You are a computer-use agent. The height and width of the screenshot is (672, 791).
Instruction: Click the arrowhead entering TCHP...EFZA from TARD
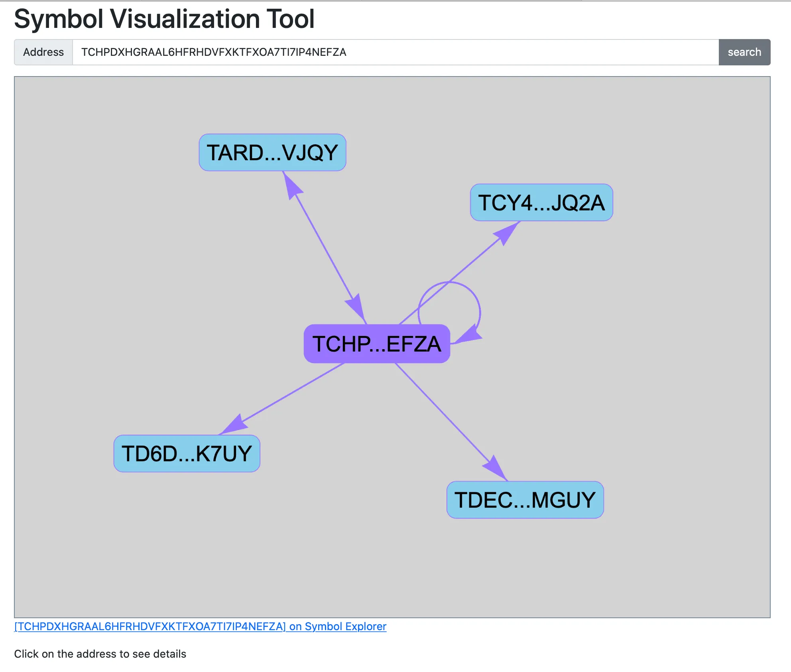pos(356,308)
